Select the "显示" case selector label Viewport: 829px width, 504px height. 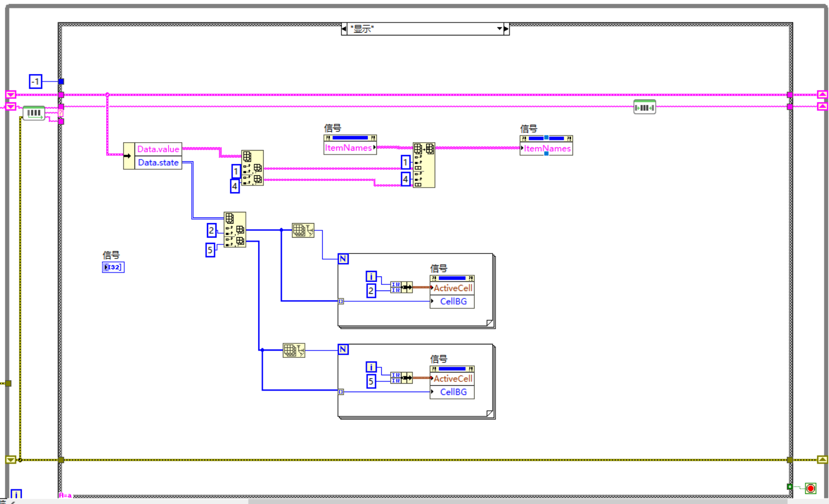362,29
